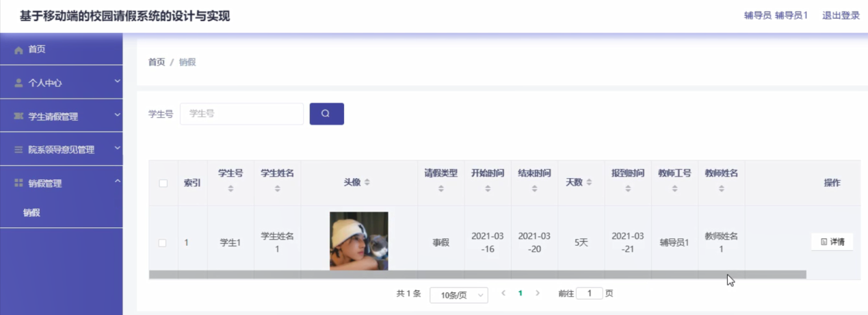Sort table by 天数 column arrows
The image size is (868, 315).
point(590,183)
